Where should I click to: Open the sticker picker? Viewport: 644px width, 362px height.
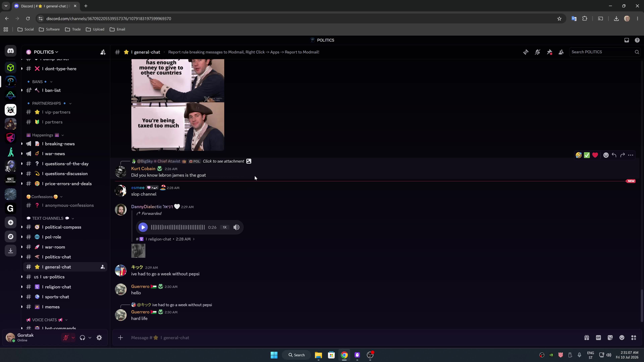(x=610, y=338)
